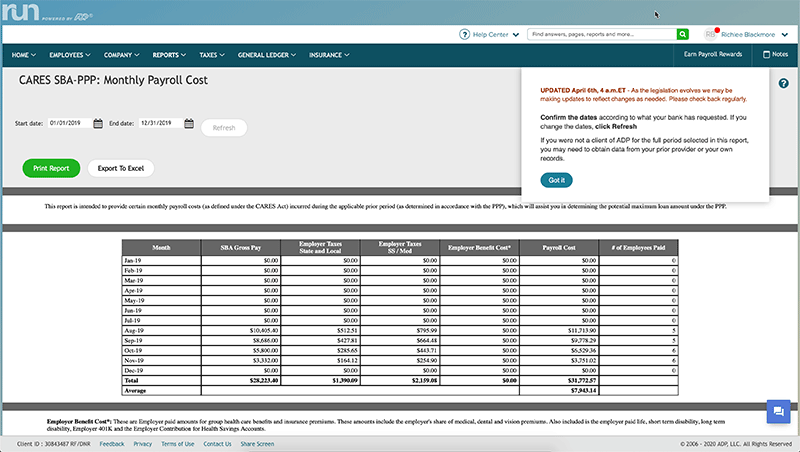The image size is (800, 452).
Task: Click the Export To Excel button
Action: pyautogui.click(x=120, y=168)
